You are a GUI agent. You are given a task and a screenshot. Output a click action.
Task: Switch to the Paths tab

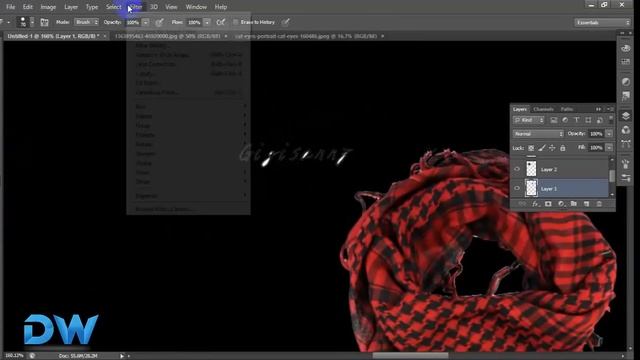[567, 109]
